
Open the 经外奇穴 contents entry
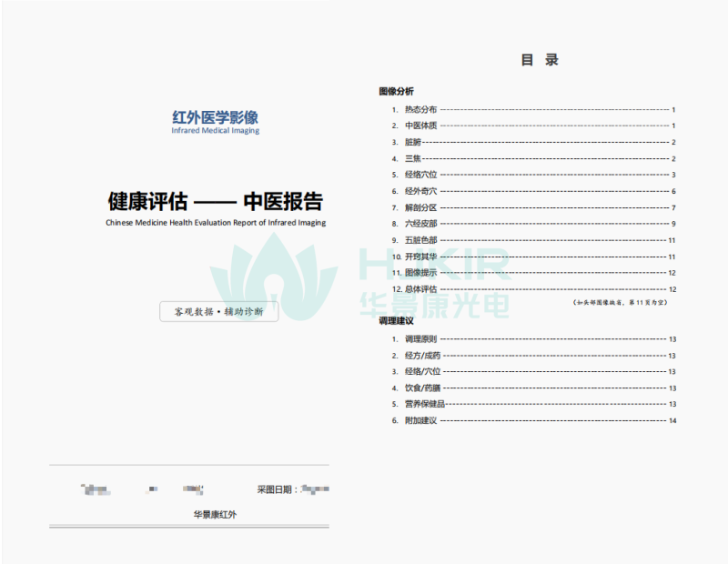(420, 191)
